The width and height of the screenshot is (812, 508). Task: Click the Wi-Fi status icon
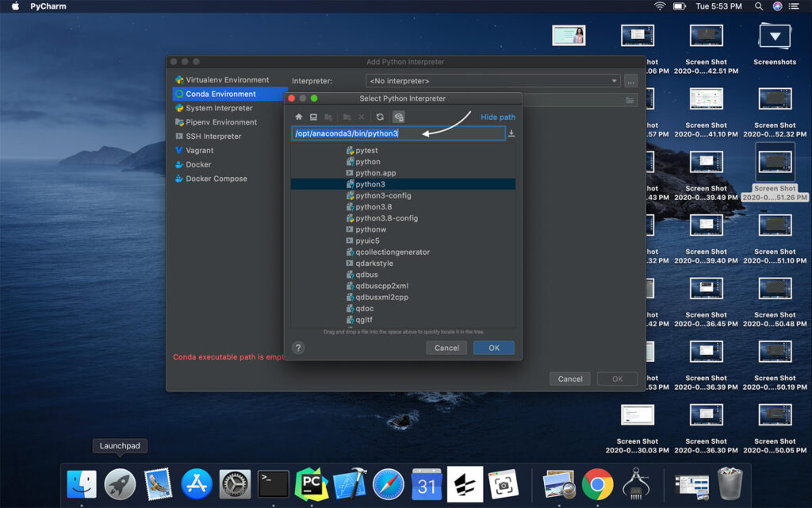click(x=660, y=6)
